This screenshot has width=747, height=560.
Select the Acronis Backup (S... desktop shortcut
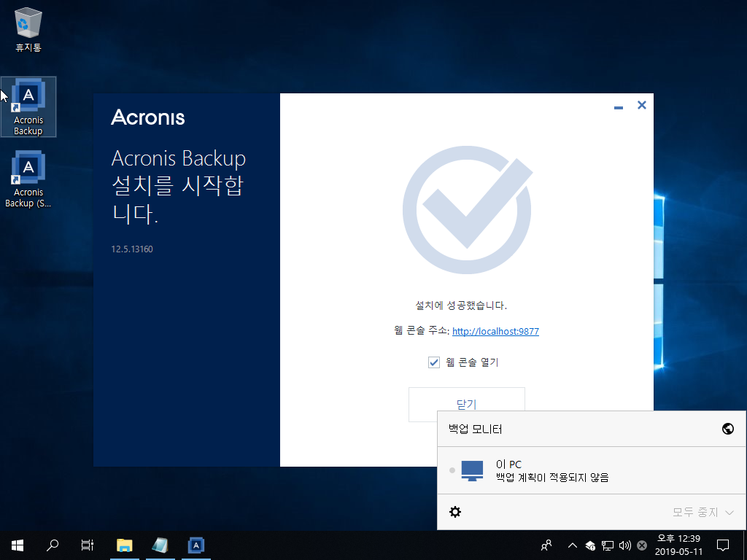pyautogui.click(x=28, y=179)
